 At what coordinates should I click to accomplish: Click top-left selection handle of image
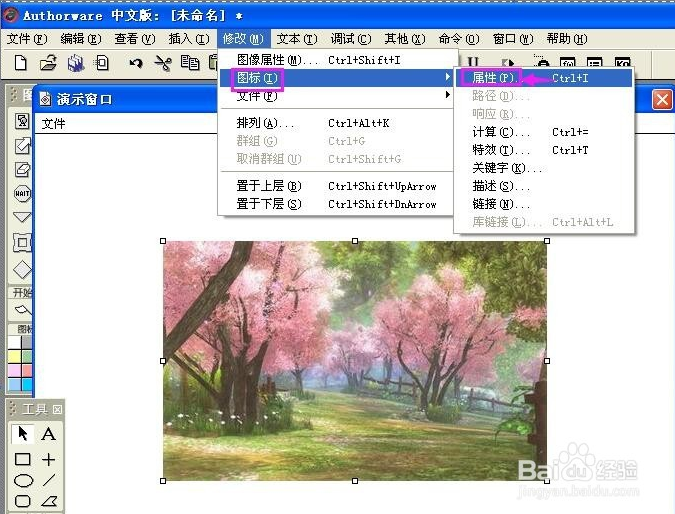tap(163, 241)
